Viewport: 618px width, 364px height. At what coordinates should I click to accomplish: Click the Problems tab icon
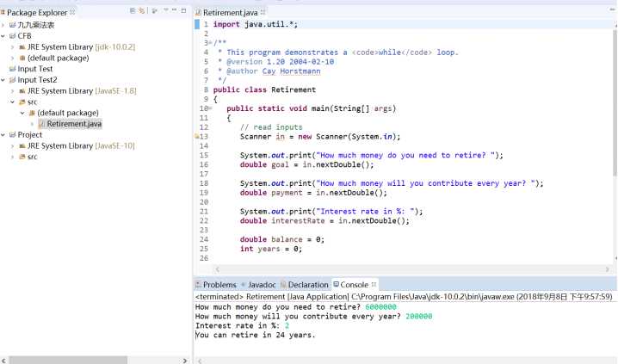pos(199,285)
